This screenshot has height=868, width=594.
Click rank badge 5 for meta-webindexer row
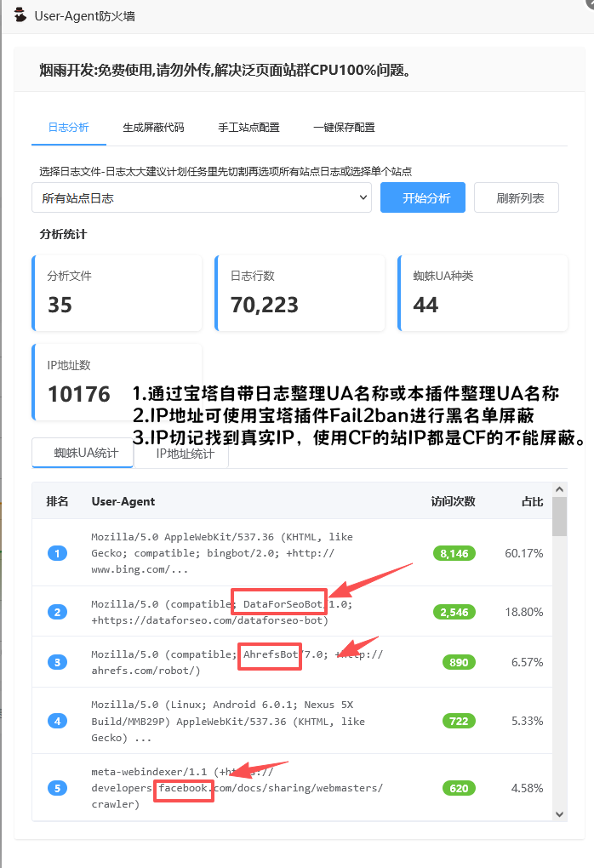(x=57, y=788)
